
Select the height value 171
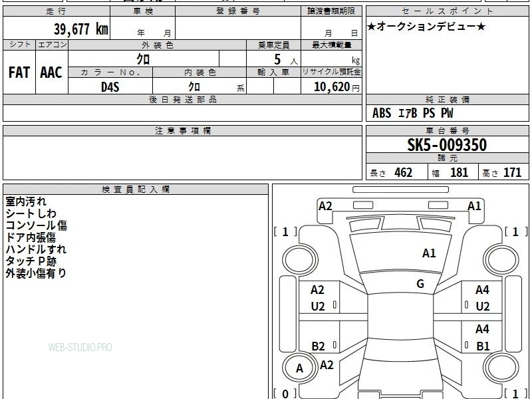point(512,172)
